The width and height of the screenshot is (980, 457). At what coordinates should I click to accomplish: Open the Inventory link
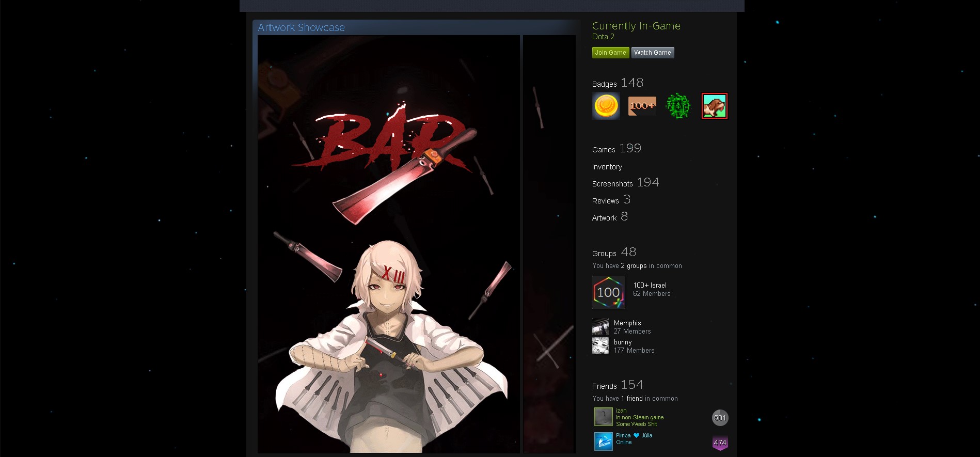607,167
